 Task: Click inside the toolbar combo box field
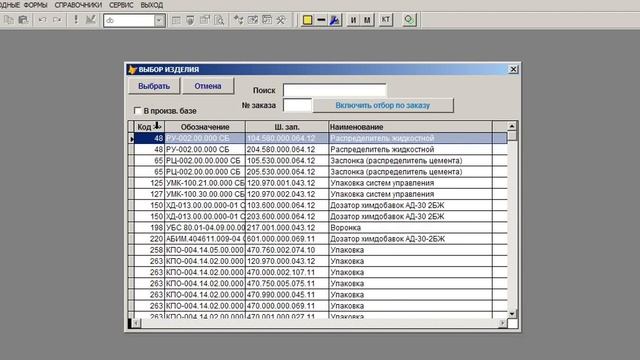[x=129, y=20]
